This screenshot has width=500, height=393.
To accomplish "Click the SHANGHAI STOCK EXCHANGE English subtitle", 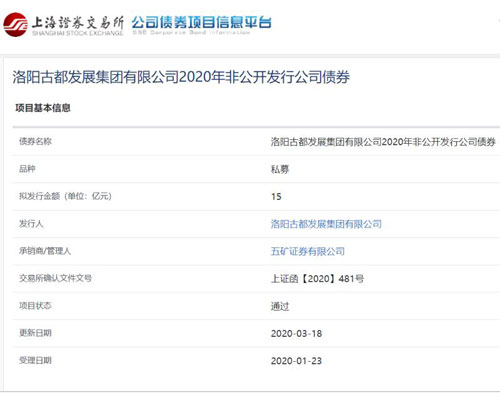I will click(x=77, y=33).
